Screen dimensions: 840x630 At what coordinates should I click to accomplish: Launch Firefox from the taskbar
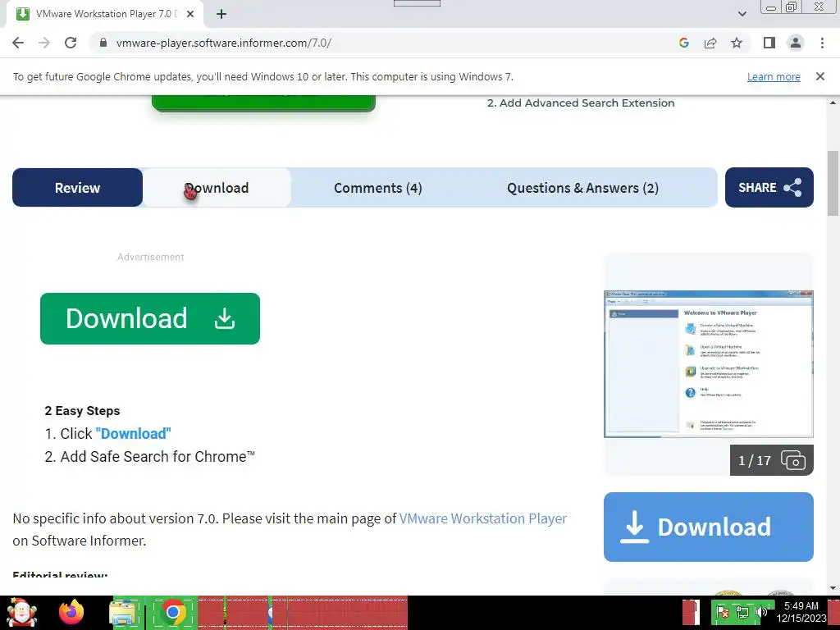[71, 613]
